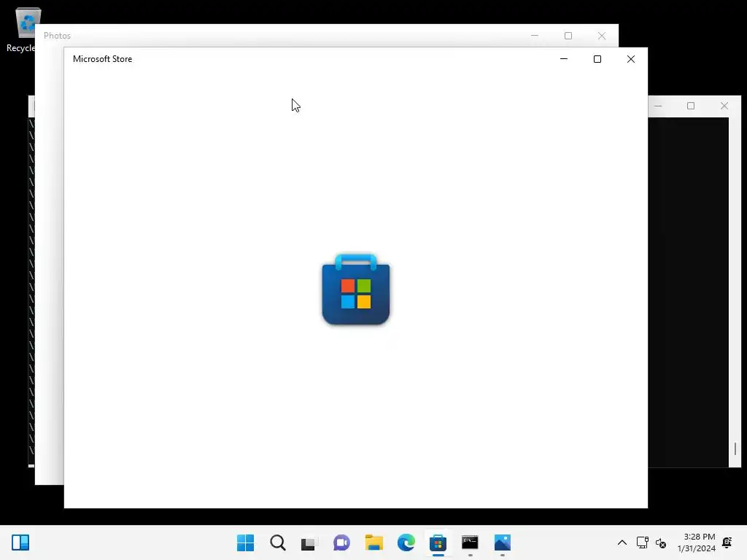This screenshot has width=747, height=560.
Task: Launch the Chat app from the taskbar
Action: click(x=341, y=542)
